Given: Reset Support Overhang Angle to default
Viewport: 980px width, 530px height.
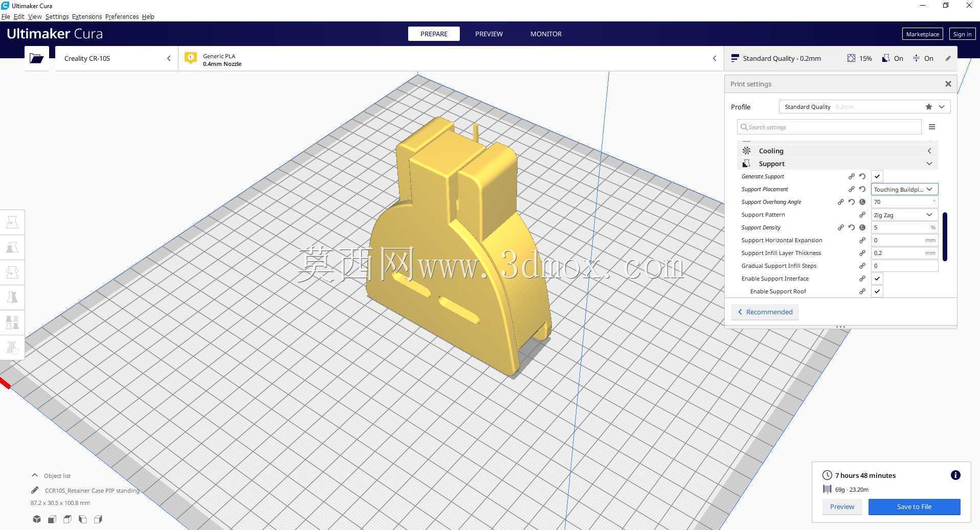Looking at the screenshot, I should coord(852,202).
